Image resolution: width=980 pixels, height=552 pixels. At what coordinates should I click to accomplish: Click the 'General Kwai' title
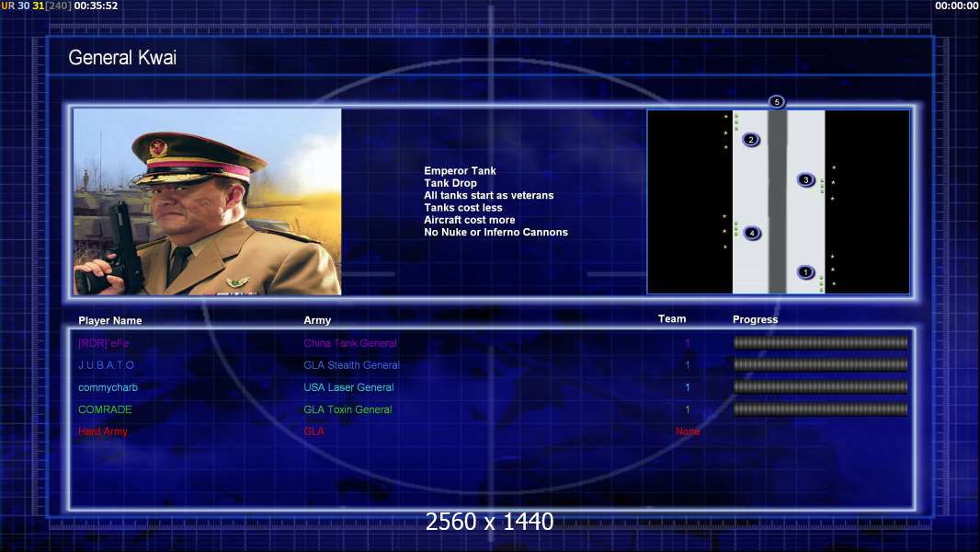pos(122,58)
